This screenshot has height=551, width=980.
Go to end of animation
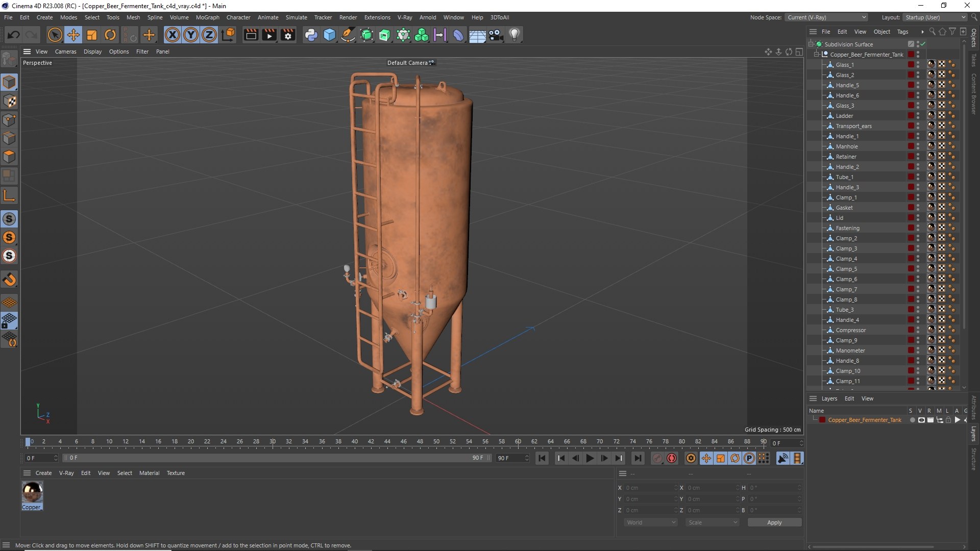tap(638, 458)
